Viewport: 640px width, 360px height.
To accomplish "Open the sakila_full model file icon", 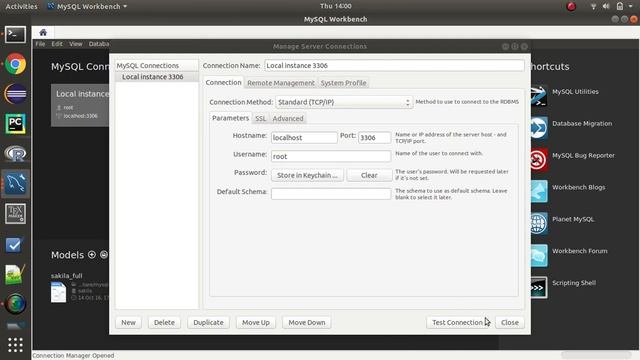I will (58, 292).
